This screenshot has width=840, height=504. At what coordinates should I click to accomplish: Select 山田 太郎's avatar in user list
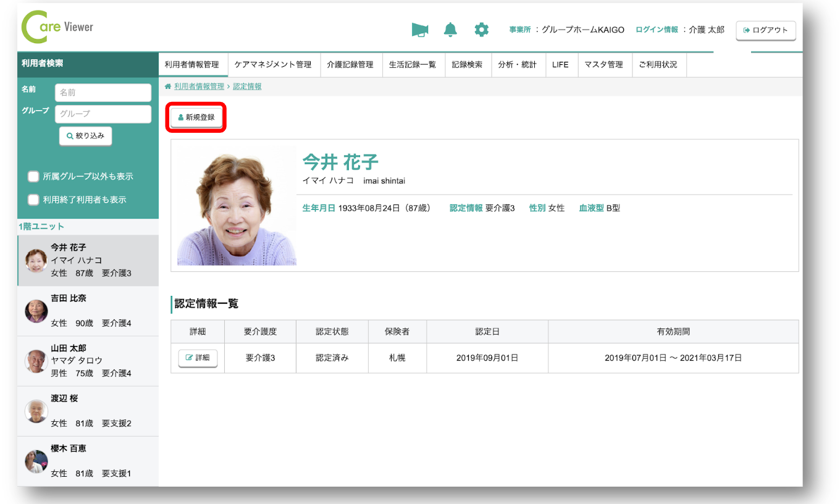pos(36,361)
